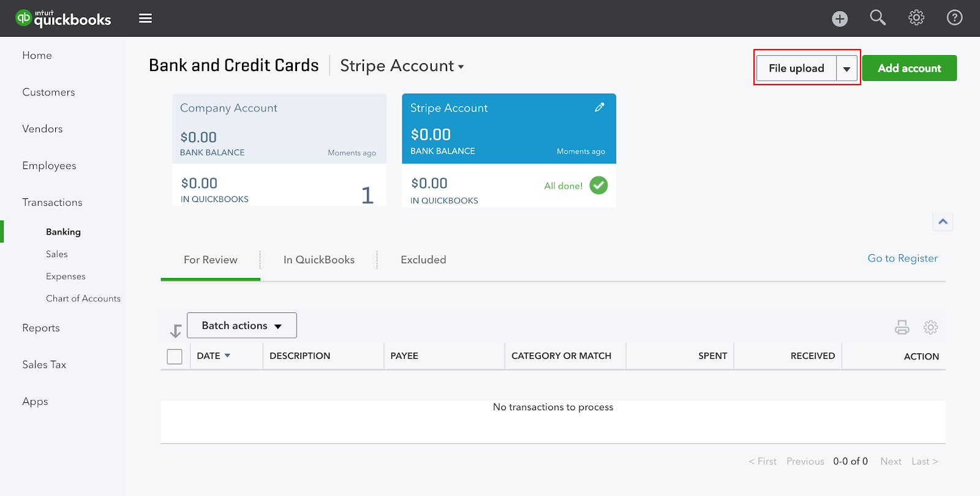Open Employees in sidebar
The image size is (980, 496).
pos(49,166)
